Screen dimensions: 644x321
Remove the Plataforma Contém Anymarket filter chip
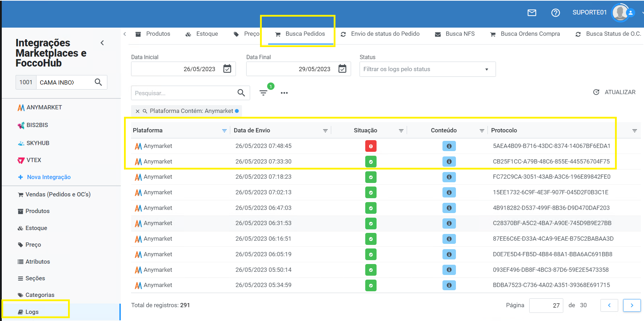tap(137, 111)
